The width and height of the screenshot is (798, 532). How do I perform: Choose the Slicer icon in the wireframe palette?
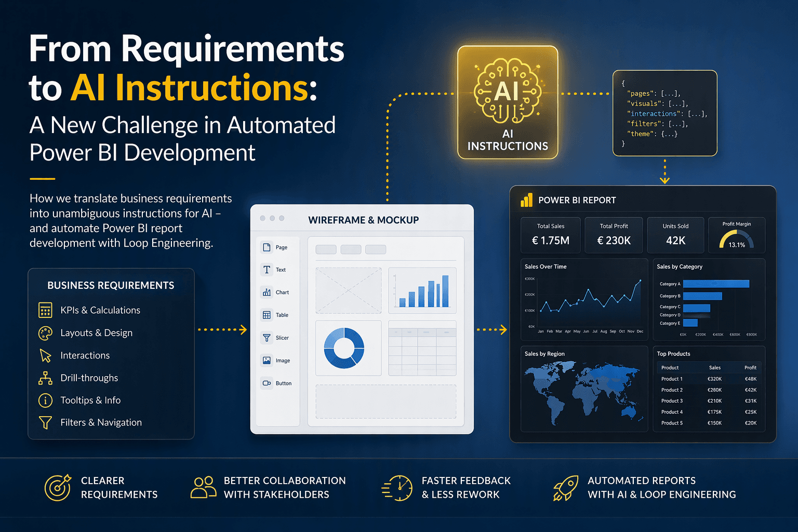(267, 338)
